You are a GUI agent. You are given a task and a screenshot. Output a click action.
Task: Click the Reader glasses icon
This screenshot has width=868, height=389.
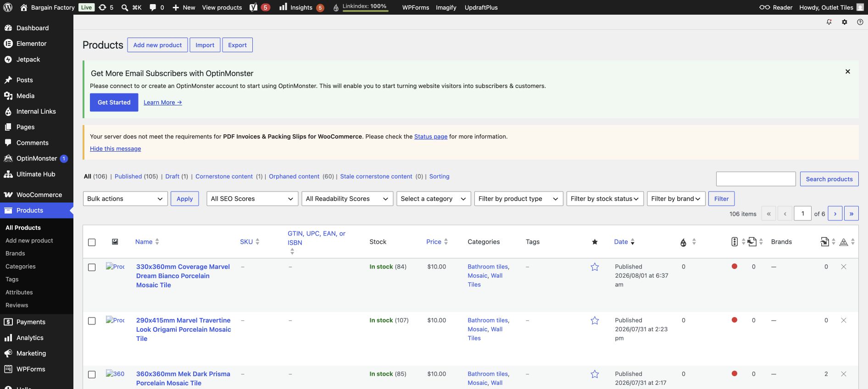764,7
